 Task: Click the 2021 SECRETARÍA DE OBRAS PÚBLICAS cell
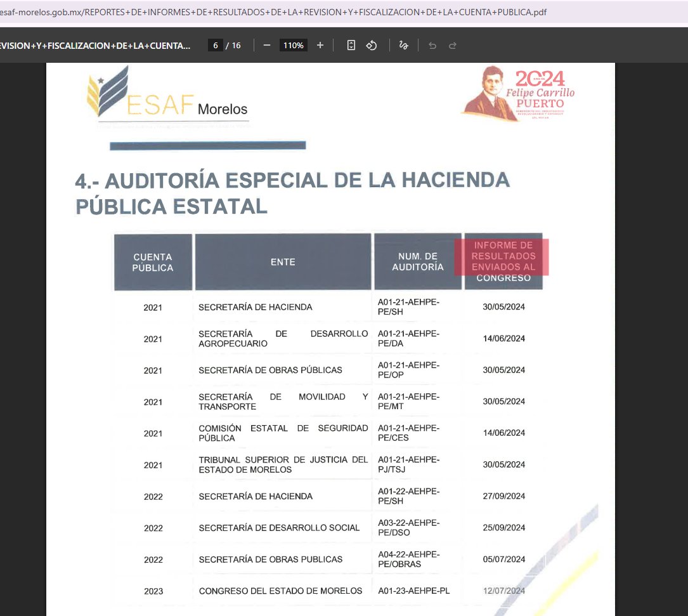click(270, 370)
